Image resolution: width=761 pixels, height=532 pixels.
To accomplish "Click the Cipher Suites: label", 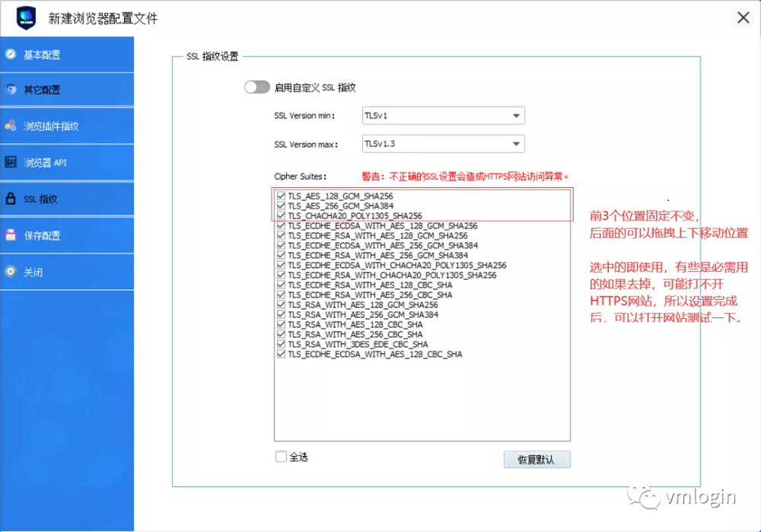I will pyautogui.click(x=301, y=177).
